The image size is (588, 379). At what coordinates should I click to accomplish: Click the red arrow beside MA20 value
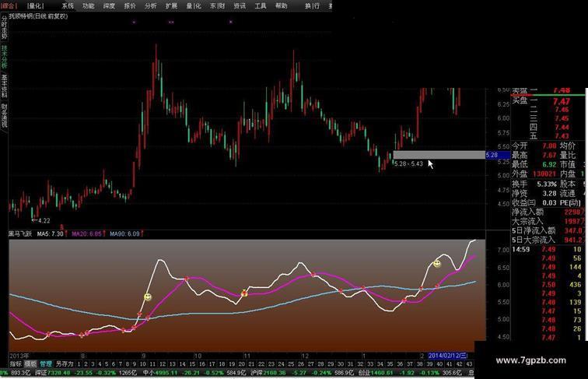(x=104, y=233)
